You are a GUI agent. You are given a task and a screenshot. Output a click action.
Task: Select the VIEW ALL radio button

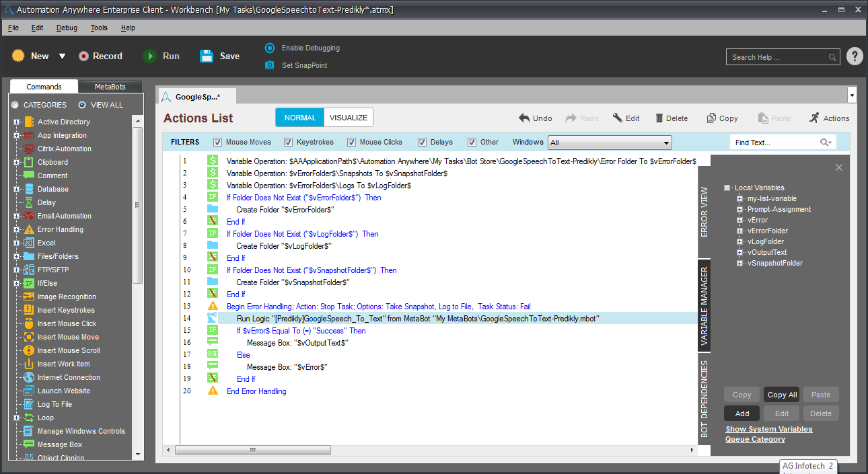tap(82, 105)
